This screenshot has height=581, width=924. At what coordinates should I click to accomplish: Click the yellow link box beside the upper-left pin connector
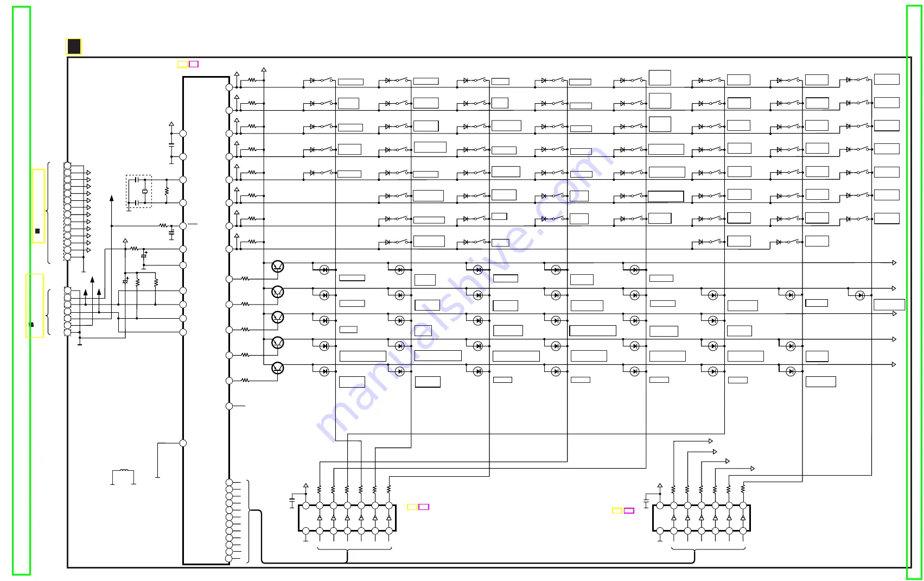coord(38,206)
